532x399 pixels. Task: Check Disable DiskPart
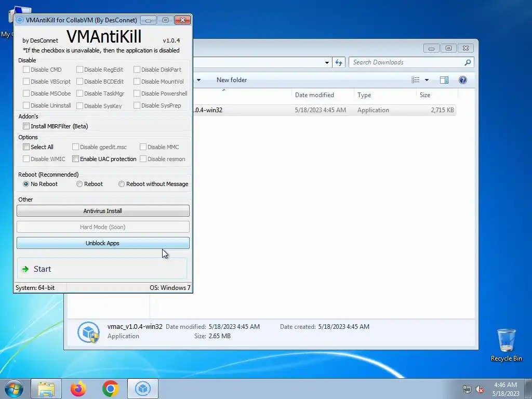click(x=137, y=70)
